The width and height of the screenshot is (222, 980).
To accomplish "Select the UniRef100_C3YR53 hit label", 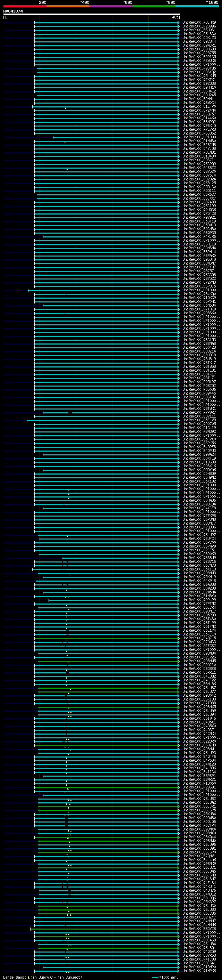I will pos(199,955).
